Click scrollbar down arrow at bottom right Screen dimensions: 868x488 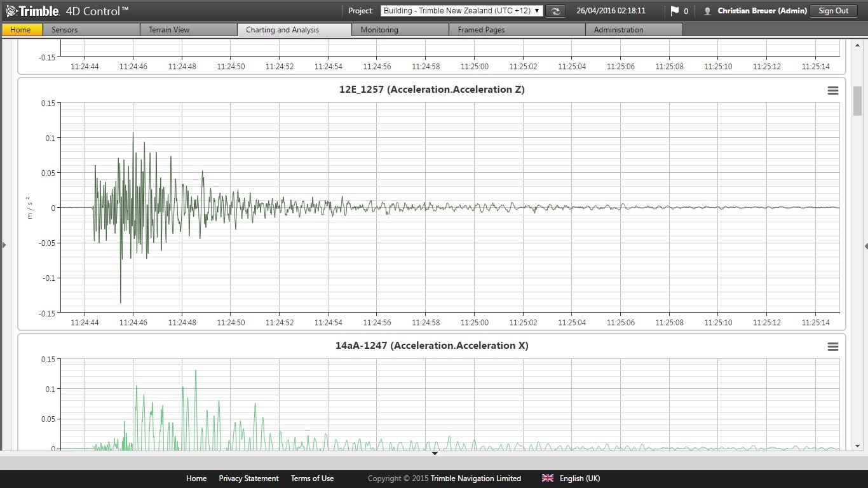click(x=857, y=446)
